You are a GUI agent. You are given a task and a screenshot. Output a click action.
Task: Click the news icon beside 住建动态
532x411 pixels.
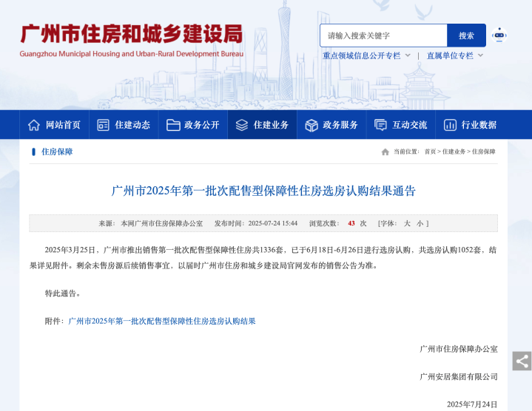tap(103, 125)
